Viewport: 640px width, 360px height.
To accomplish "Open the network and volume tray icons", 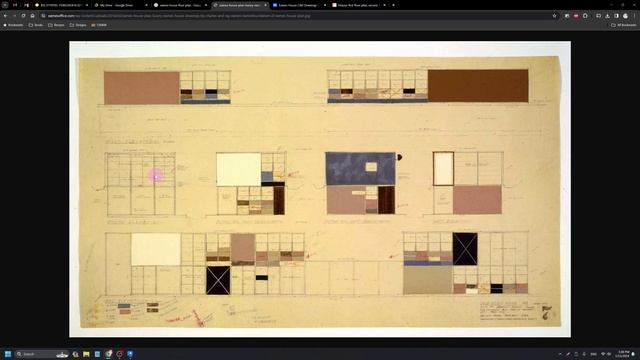I will 606,354.
